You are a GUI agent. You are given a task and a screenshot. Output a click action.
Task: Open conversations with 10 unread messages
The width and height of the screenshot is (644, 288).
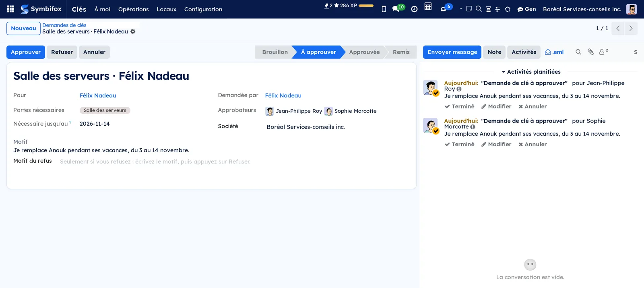point(398,8)
